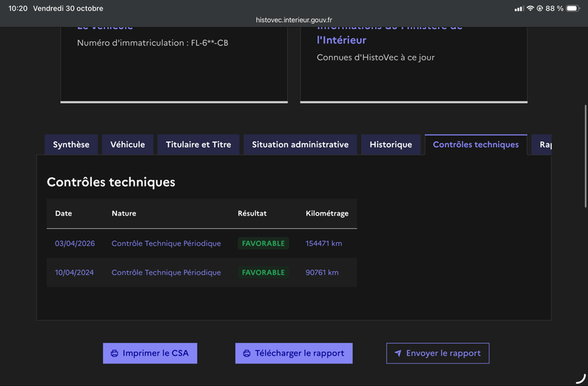Click the FAVORABLE badge in the 154471 km row

[263, 243]
